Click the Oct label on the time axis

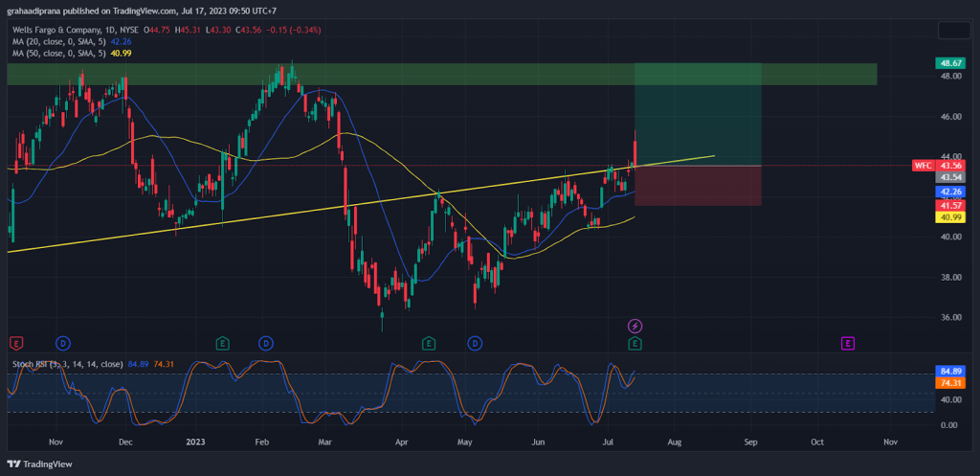(817, 442)
